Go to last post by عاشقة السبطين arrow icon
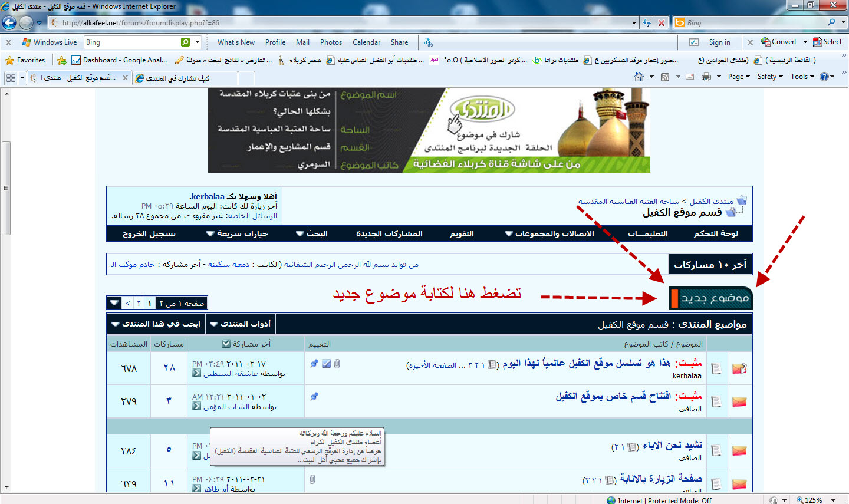The width and height of the screenshot is (849, 504). [x=197, y=374]
